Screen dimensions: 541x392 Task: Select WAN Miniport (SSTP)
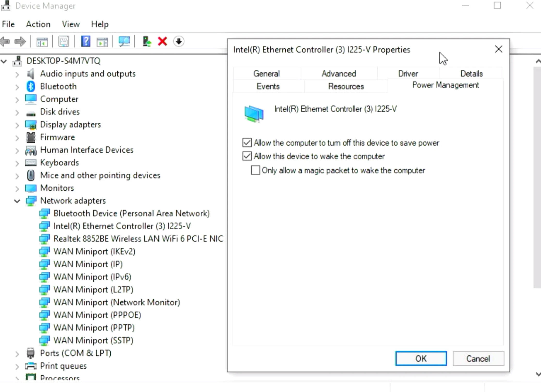click(93, 340)
